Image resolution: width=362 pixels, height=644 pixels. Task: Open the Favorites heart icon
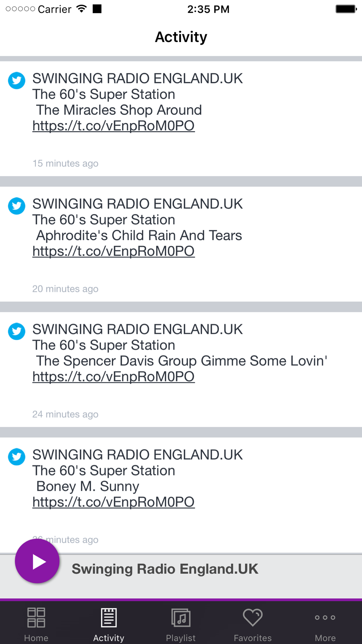253,617
